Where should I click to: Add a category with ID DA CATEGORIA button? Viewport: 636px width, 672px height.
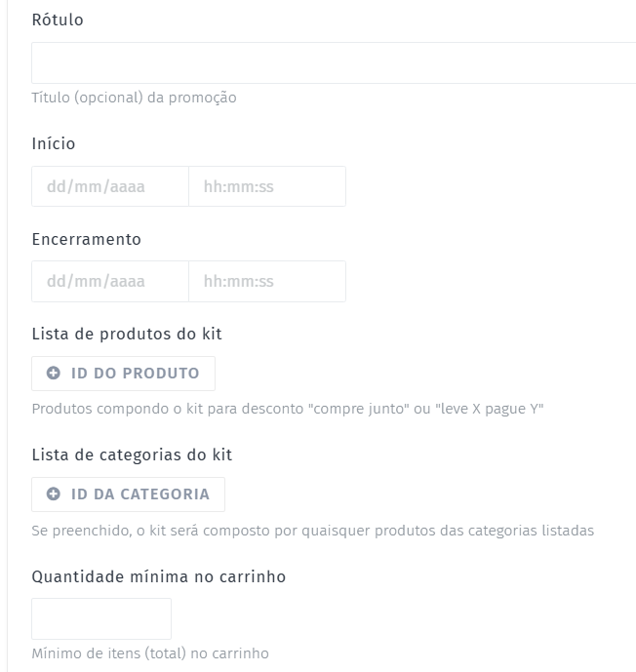tap(129, 494)
